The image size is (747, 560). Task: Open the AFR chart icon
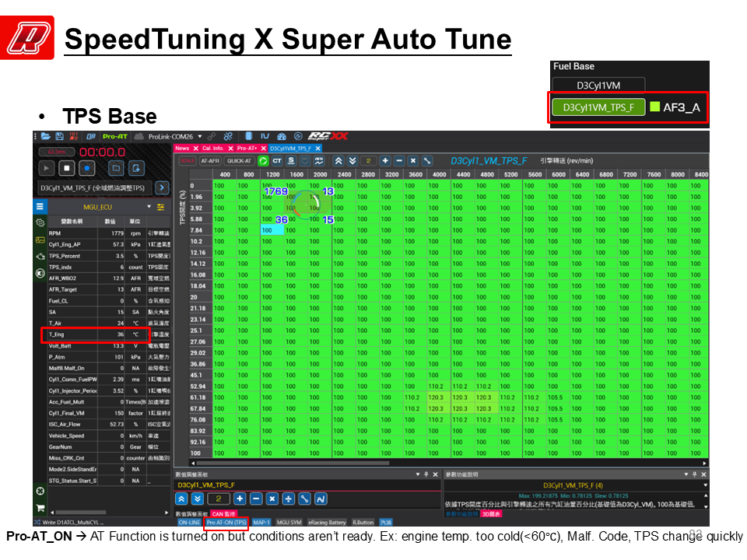pyautogui.click(x=319, y=161)
